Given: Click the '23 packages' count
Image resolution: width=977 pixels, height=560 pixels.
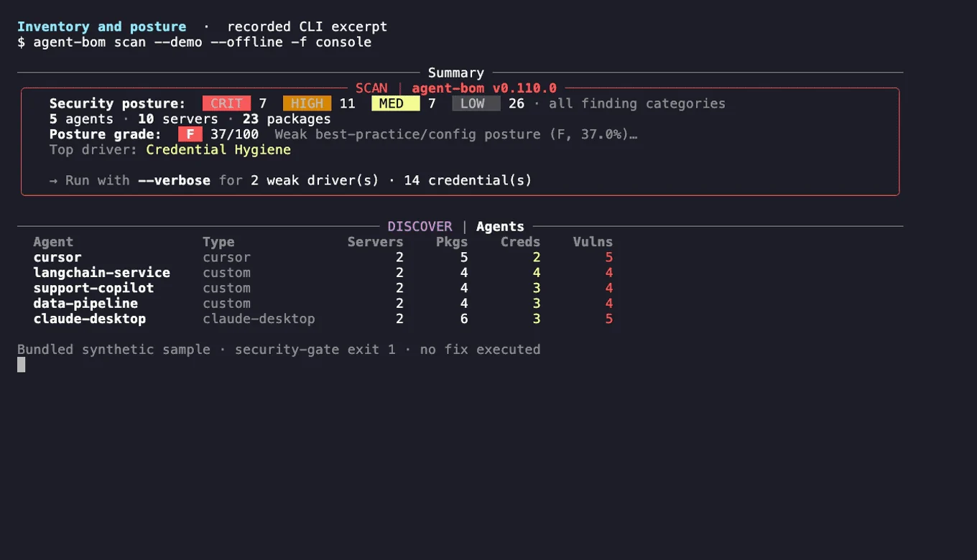Looking at the screenshot, I should coord(287,119).
